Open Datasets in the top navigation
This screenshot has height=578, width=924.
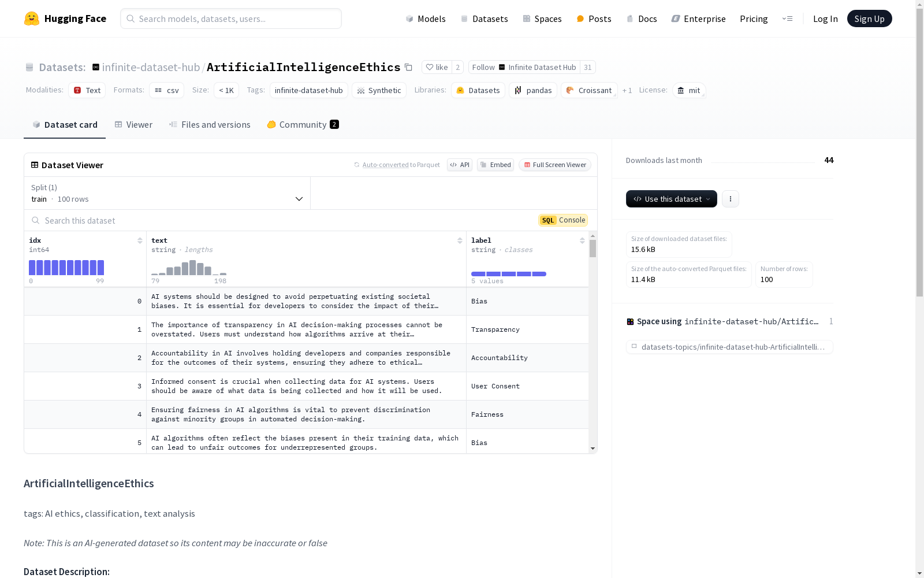[484, 18]
